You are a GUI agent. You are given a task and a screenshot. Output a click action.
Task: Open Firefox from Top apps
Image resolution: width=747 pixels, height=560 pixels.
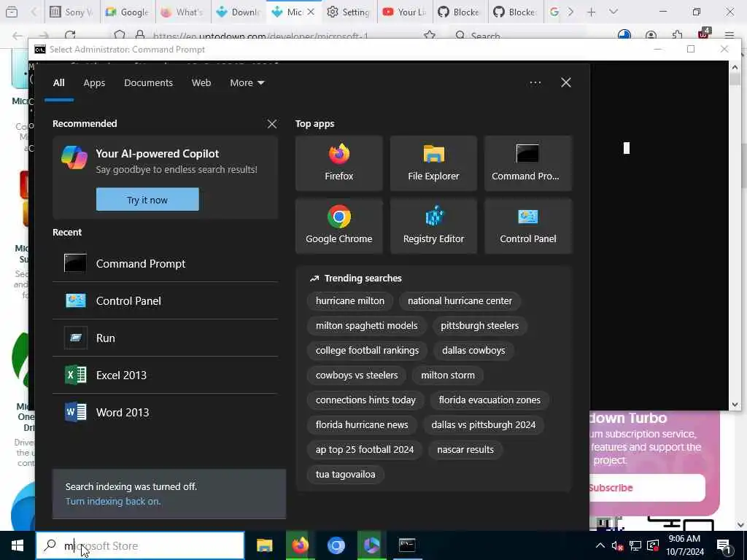pyautogui.click(x=338, y=163)
